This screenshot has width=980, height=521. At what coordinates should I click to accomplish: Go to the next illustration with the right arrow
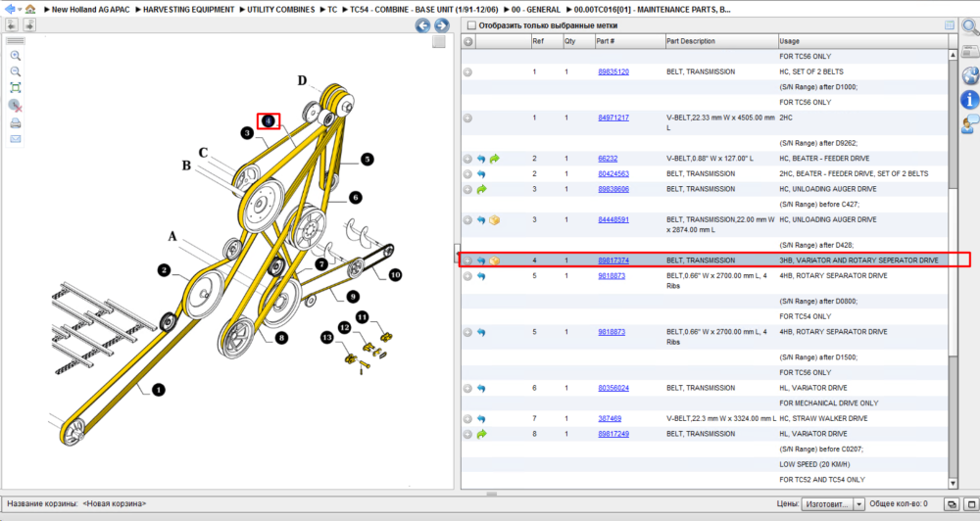click(x=442, y=25)
